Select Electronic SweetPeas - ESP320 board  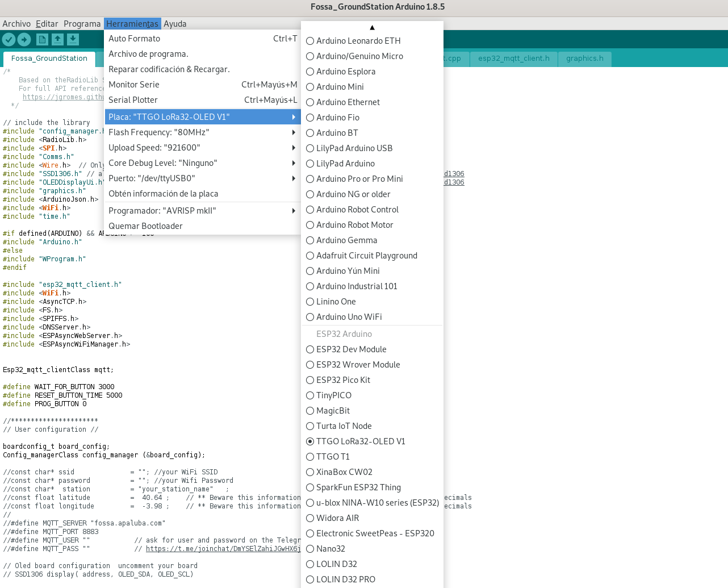point(372,533)
